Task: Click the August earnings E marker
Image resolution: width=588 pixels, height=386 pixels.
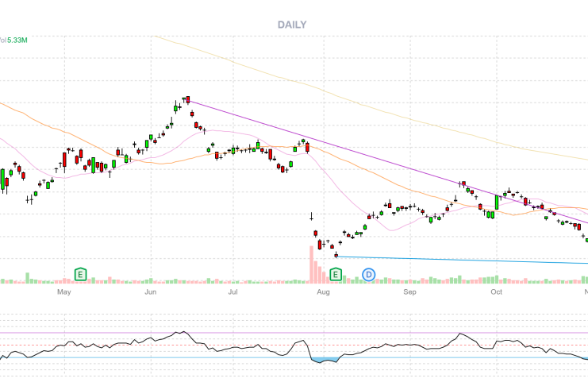Action: (336, 274)
